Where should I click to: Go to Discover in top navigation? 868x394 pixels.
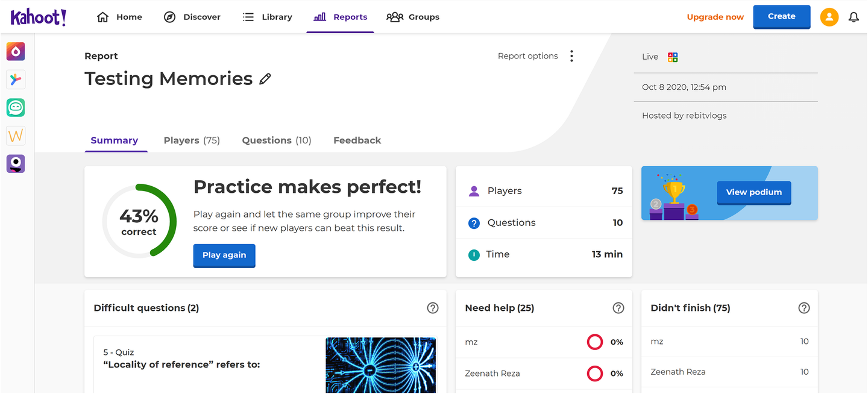coord(192,17)
